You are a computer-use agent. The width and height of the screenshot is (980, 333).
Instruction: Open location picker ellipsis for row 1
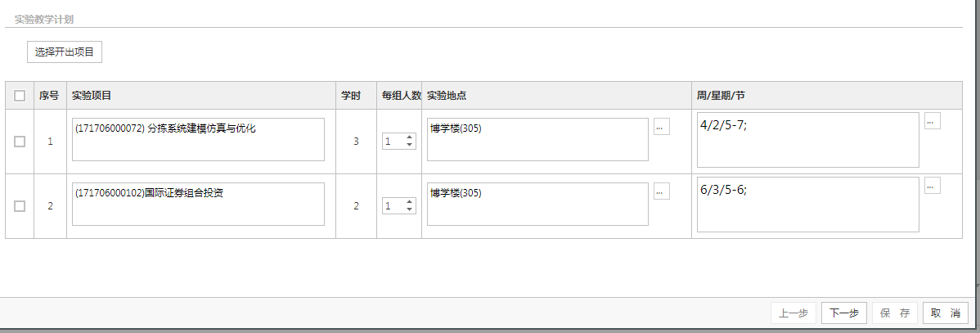point(661,127)
